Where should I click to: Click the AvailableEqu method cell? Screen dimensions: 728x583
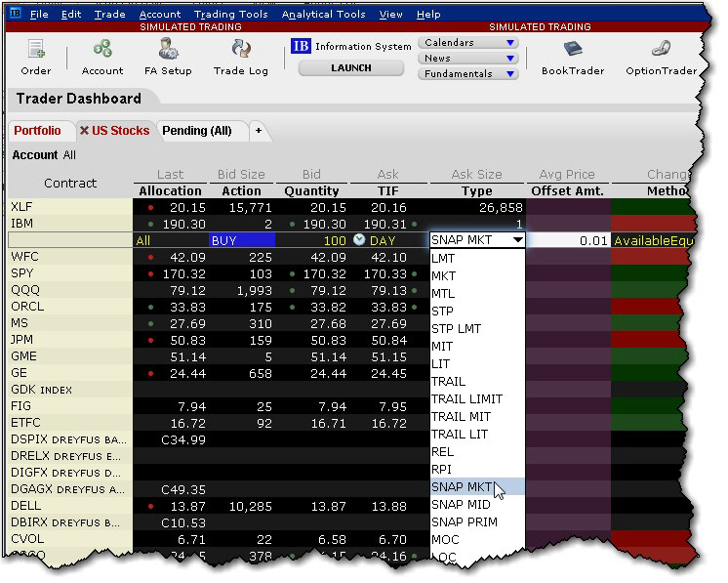[x=653, y=240]
